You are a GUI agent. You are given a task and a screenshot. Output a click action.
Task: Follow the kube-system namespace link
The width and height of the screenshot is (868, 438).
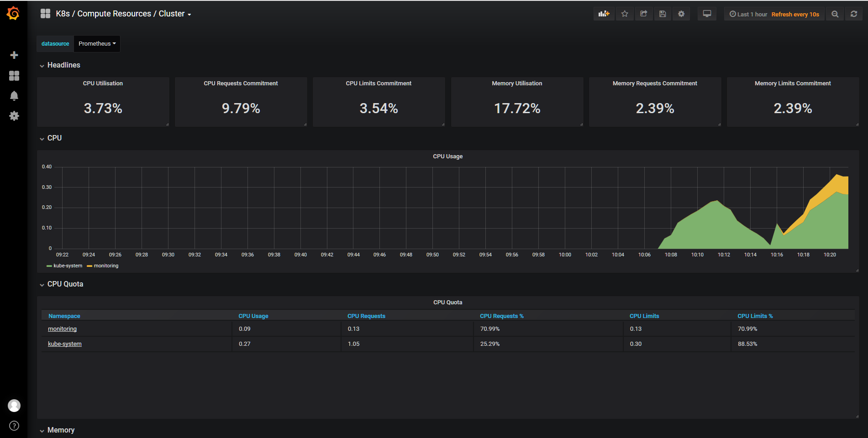point(64,344)
